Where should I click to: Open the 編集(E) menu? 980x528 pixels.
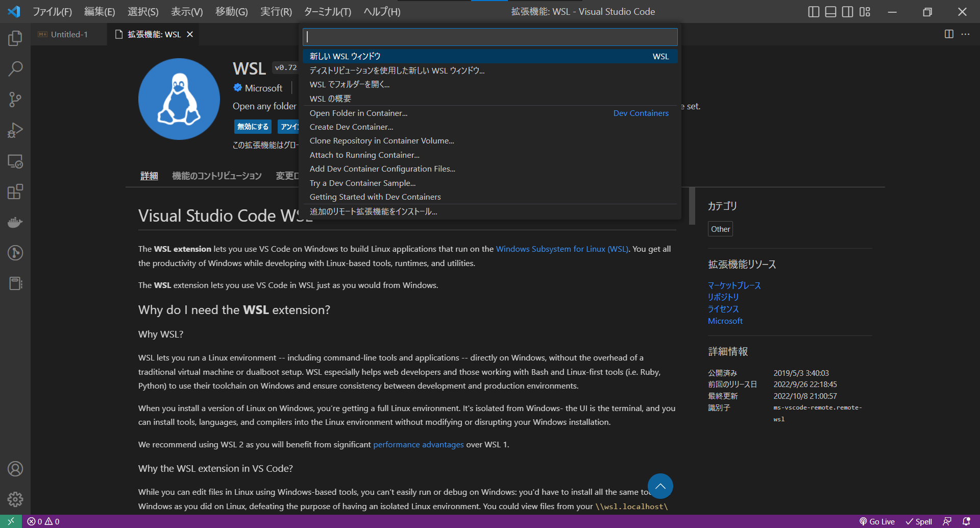(x=100, y=12)
